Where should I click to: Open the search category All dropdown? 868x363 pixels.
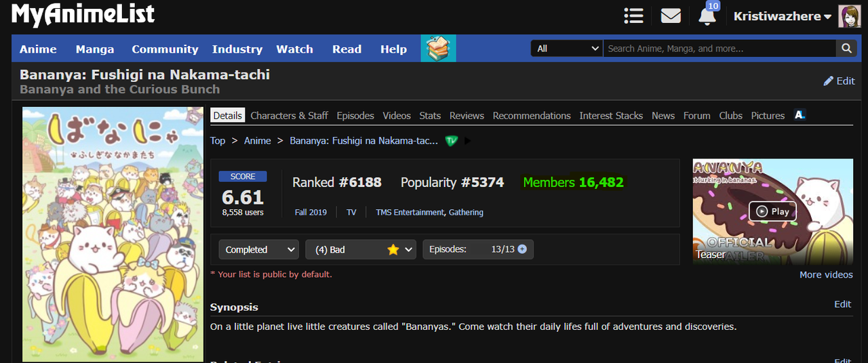566,48
